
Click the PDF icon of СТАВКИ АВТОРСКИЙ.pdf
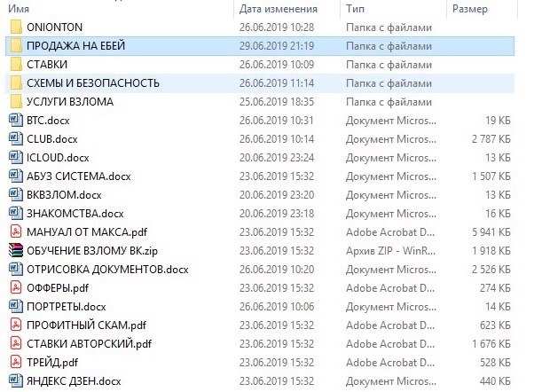(16, 343)
